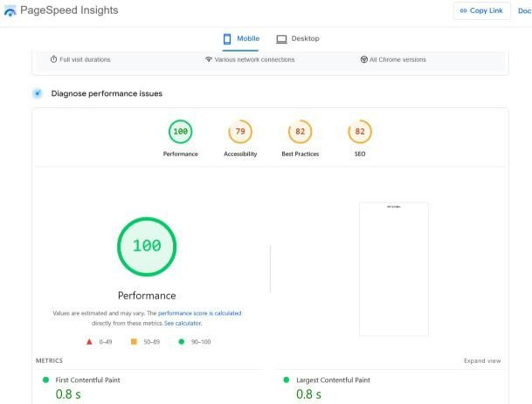The width and height of the screenshot is (532, 404).
Task: Click the 50–89 legend range text
Action: (x=152, y=342)
